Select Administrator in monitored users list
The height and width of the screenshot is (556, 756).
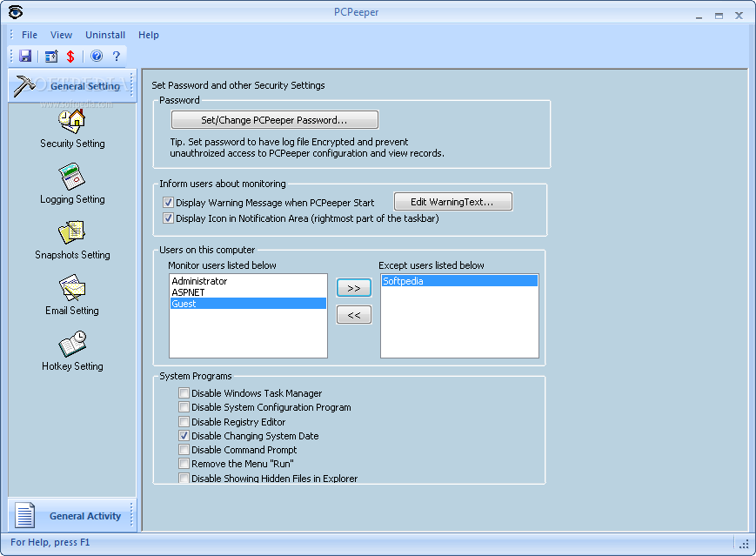[248, 281]
